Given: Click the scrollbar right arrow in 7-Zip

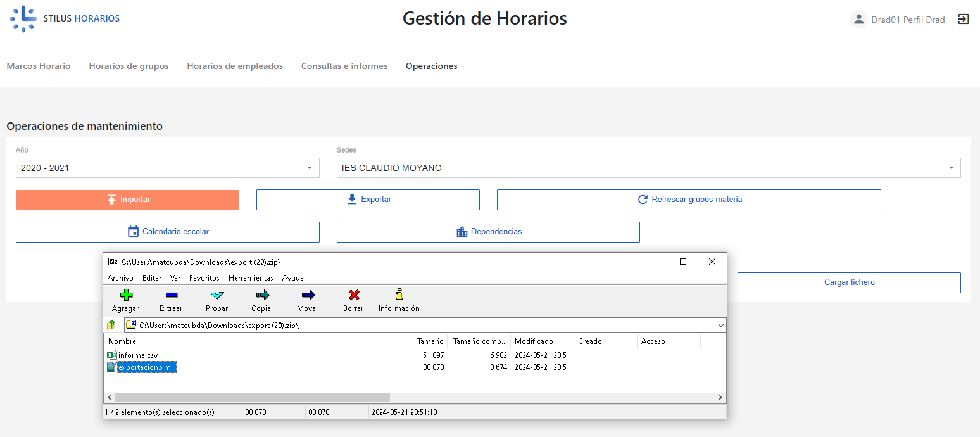Looking at the screenshot, I should point(720,397).
